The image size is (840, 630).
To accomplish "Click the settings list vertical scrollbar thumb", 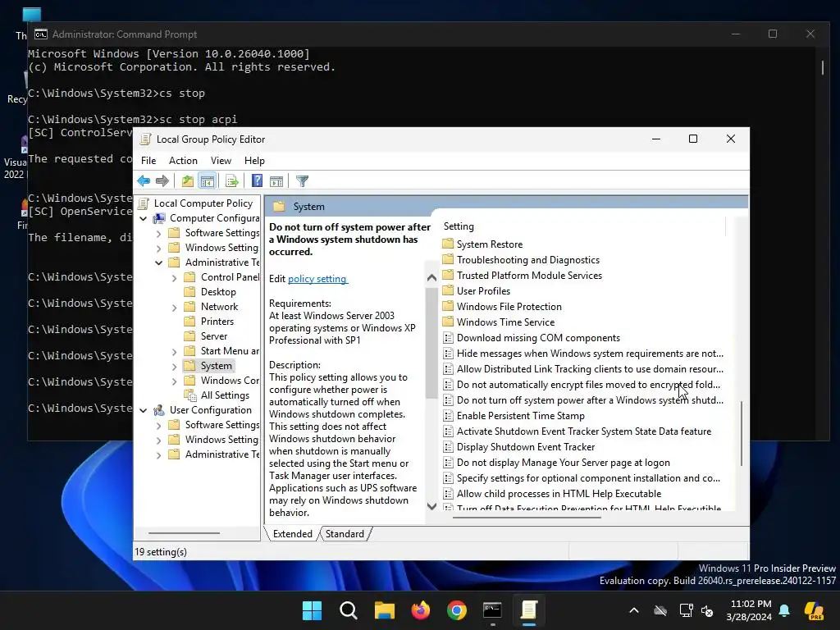I will coord(742,433).
